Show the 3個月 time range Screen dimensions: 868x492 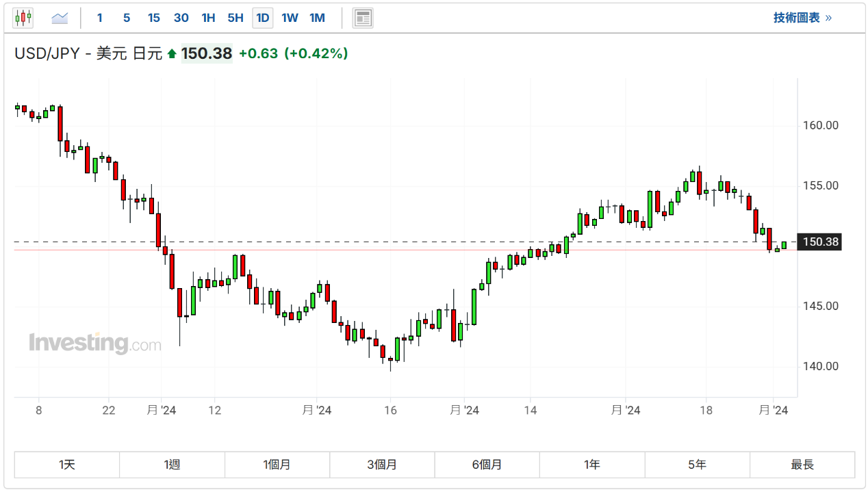tap(382, 465)
